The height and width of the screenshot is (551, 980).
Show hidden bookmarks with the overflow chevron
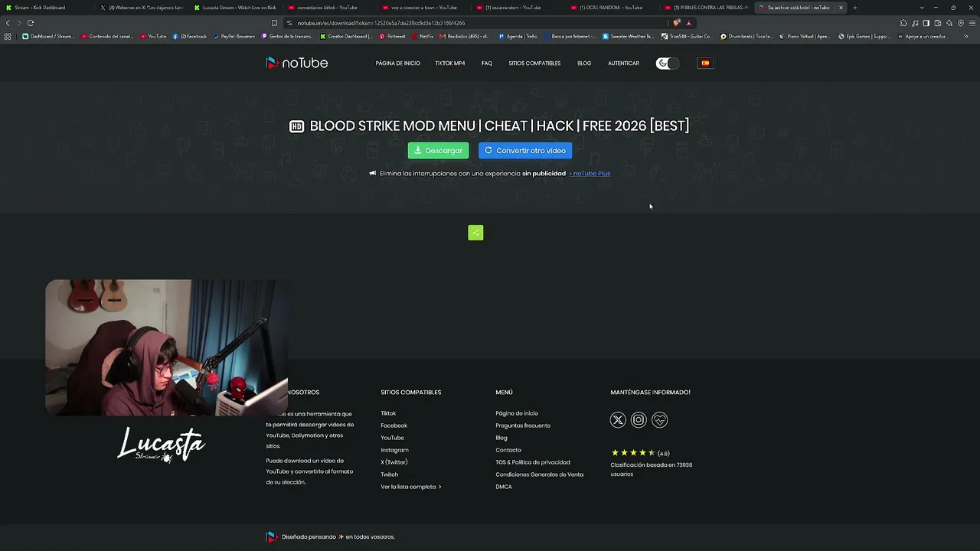click(966, 36)
